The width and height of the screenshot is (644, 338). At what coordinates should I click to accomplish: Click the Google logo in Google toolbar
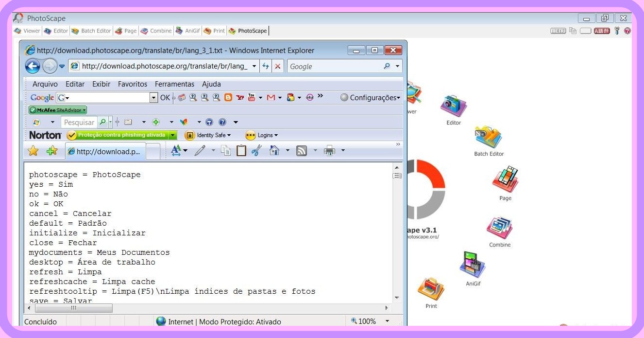click(x=42, y=97)
